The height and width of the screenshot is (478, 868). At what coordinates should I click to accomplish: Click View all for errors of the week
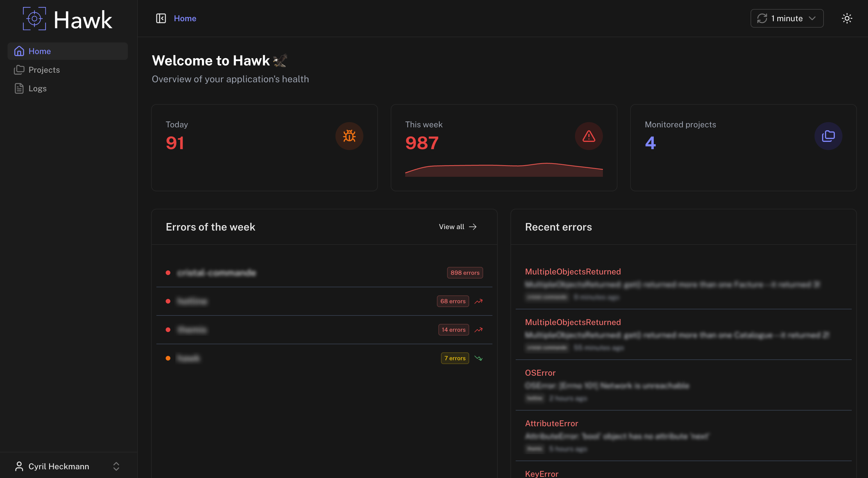(x=457, y=227)
